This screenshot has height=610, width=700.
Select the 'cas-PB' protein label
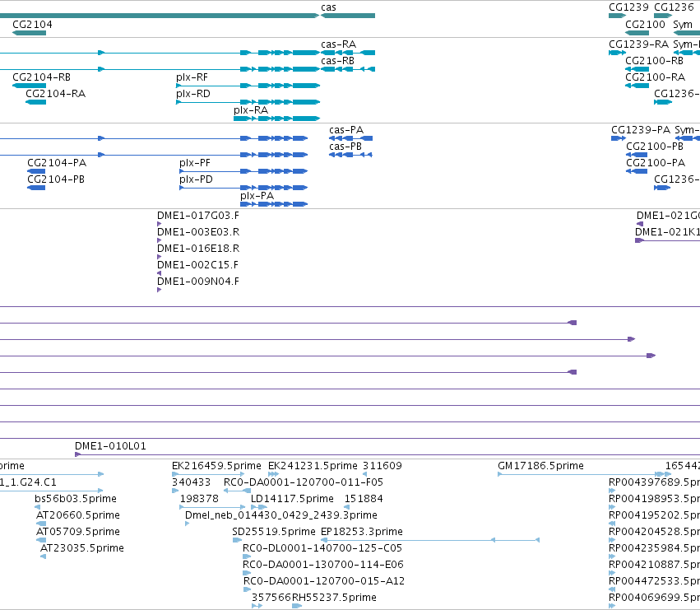[x=345, y=147]
